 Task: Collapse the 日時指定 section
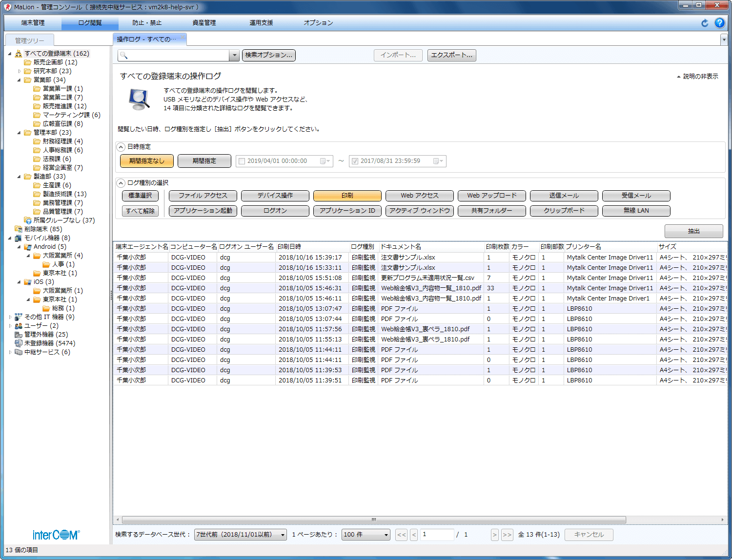pyautogui.click(x=121, y=147)
